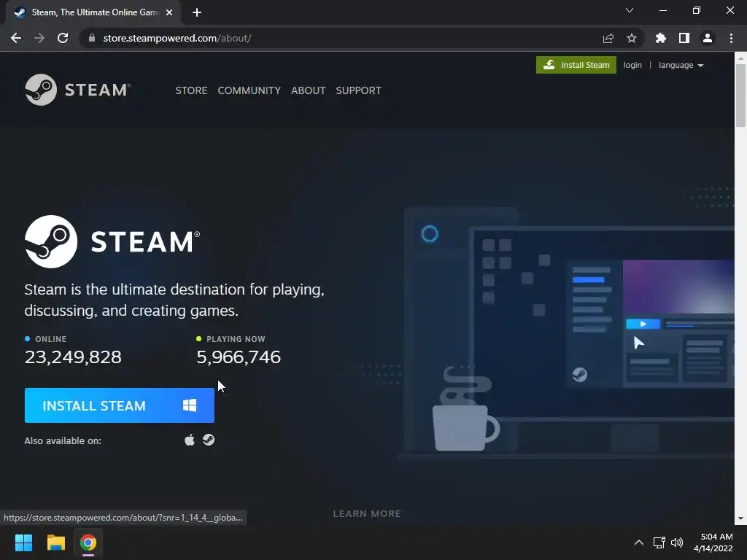Focus the address bar URL

tap(177, 38)
